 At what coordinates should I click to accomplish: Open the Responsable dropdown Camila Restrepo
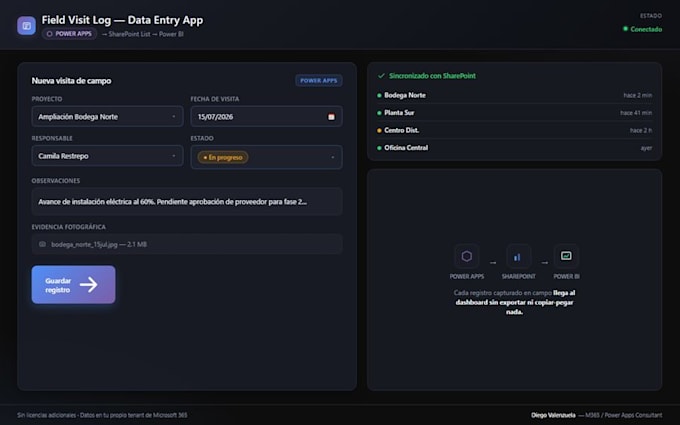(108, 156)
